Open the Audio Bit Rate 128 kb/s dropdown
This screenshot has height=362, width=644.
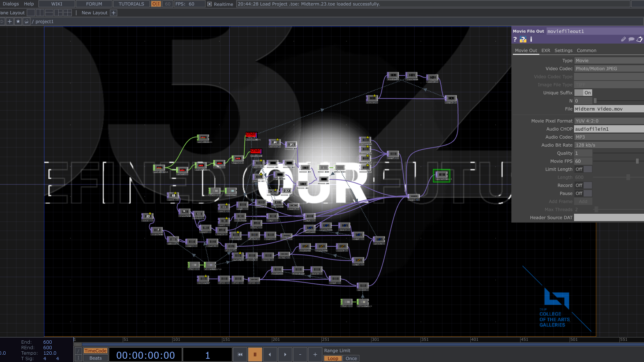[609, 145]
